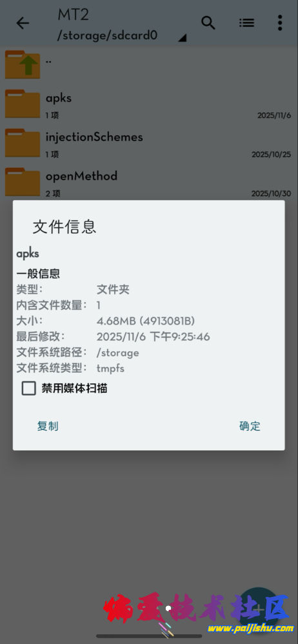Enable the 禁用媒体扫描 checkbox
The width and height of the screenshot is (298, 644).
click(x=29, y=388)
